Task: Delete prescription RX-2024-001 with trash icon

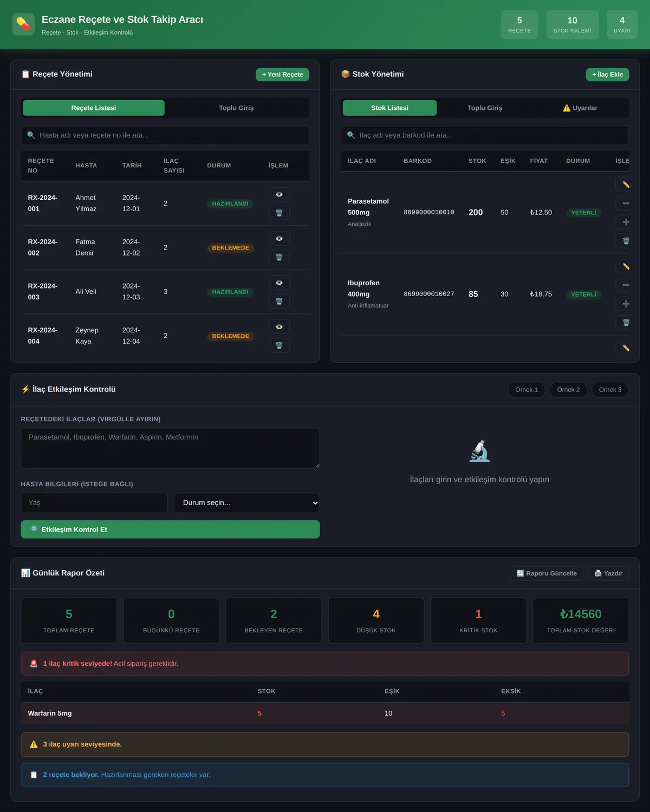Action: 279,213
